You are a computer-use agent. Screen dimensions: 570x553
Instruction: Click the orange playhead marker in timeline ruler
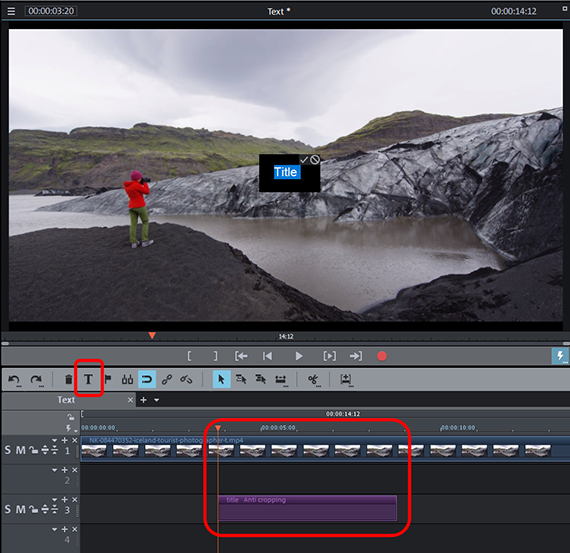[x=218, y=428]
